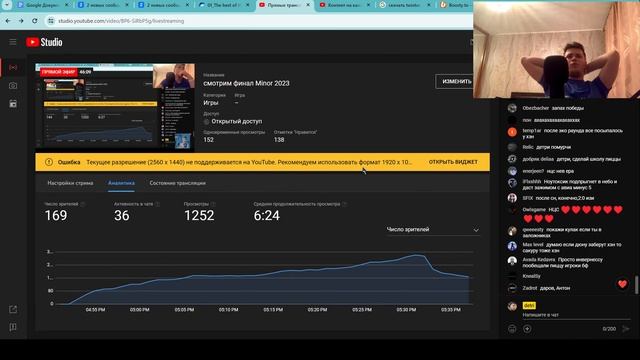Click the 138 likes value
The image size is (640, 360).
pyautogui.click(x=279, y=140)
